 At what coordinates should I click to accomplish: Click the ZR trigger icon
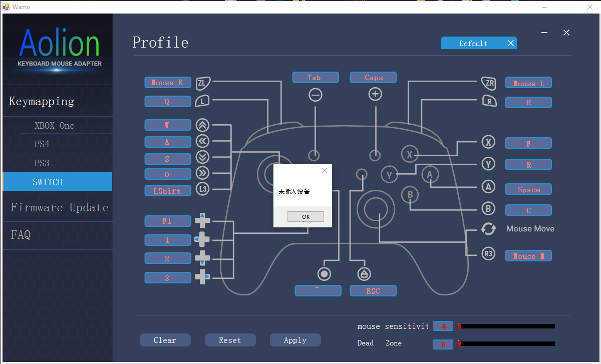click(x=488, y=83)
